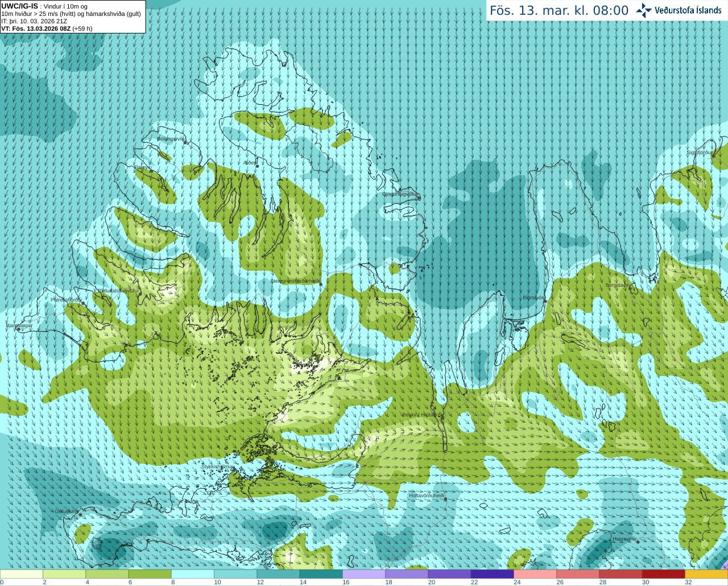
Task: Click the golden yellow above-32 legend swatch
Action: click(706, 574)
